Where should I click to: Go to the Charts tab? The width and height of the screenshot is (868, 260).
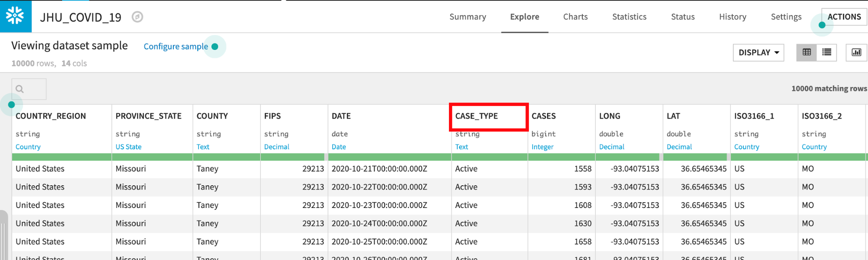click(575, 17)
